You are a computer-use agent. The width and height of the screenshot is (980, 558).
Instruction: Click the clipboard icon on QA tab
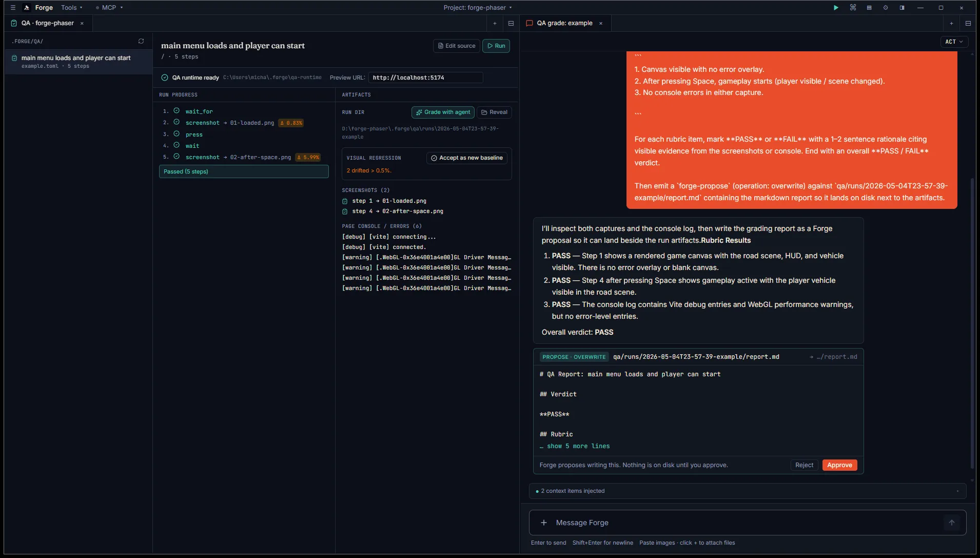click(14, 23)
